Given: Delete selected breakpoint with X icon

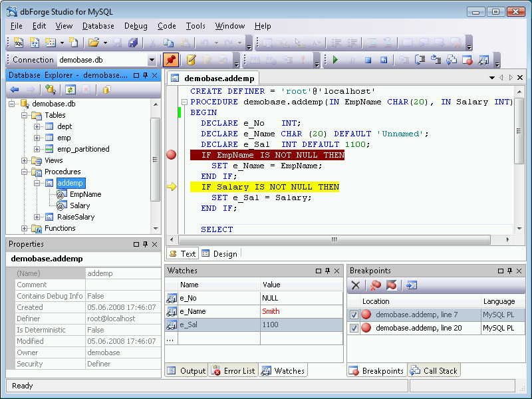Looking at the screenshot, I should (356, 285).
